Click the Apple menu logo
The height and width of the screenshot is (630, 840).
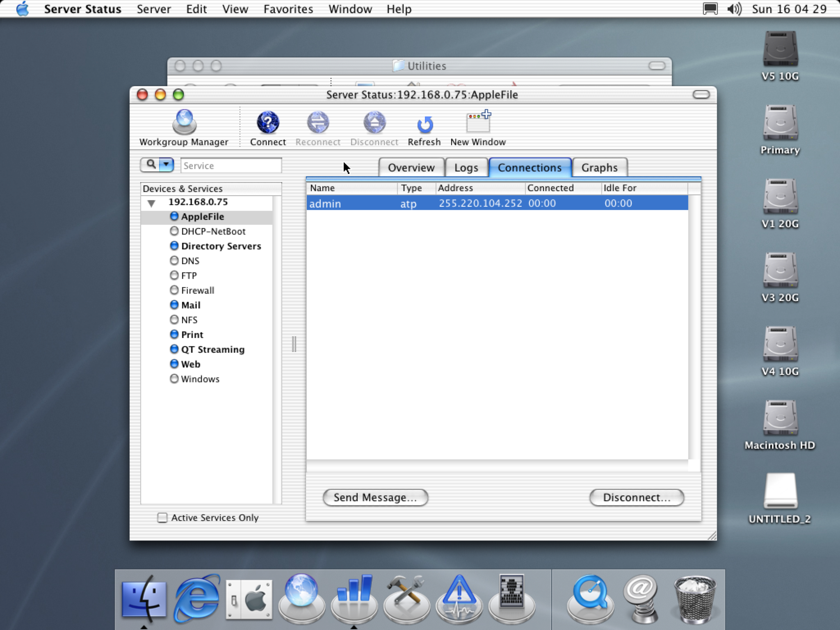[x=23, y=9]
